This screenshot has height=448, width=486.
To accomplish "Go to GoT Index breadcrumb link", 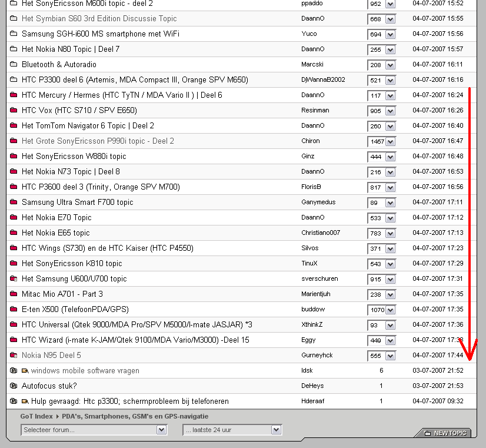I will tap(36, 416).
